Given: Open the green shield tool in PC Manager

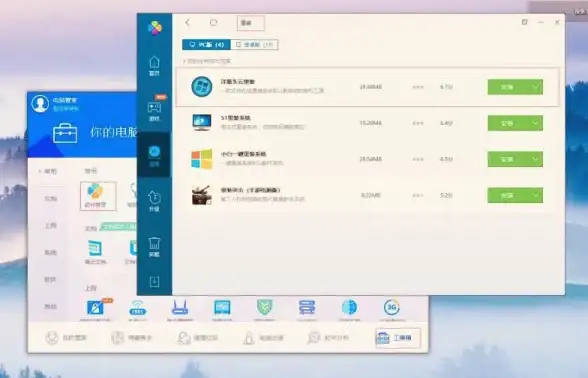Looking at the screenshot, I should click(x=264, y=308).
